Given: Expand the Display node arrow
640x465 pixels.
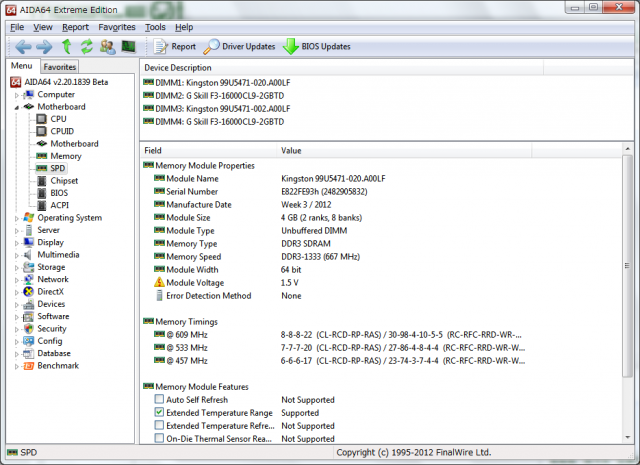Looking at the screenshot, I should click(17, 243).
